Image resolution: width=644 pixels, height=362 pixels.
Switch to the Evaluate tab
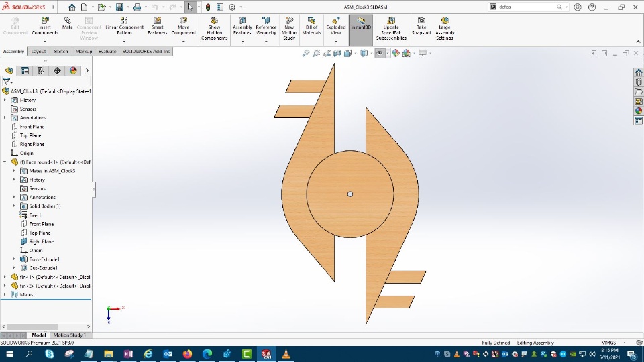point(107,51)
